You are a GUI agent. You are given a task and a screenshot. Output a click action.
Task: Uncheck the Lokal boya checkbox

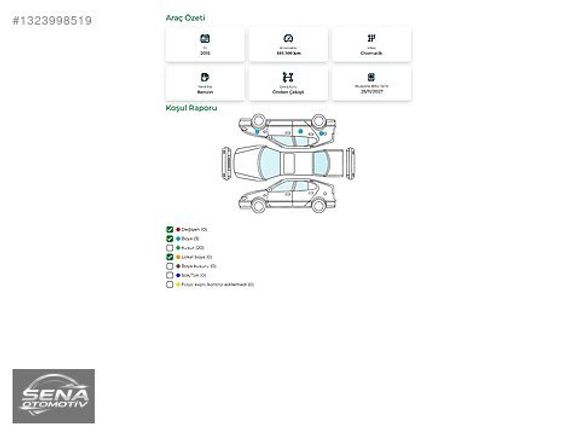point(170,257)
